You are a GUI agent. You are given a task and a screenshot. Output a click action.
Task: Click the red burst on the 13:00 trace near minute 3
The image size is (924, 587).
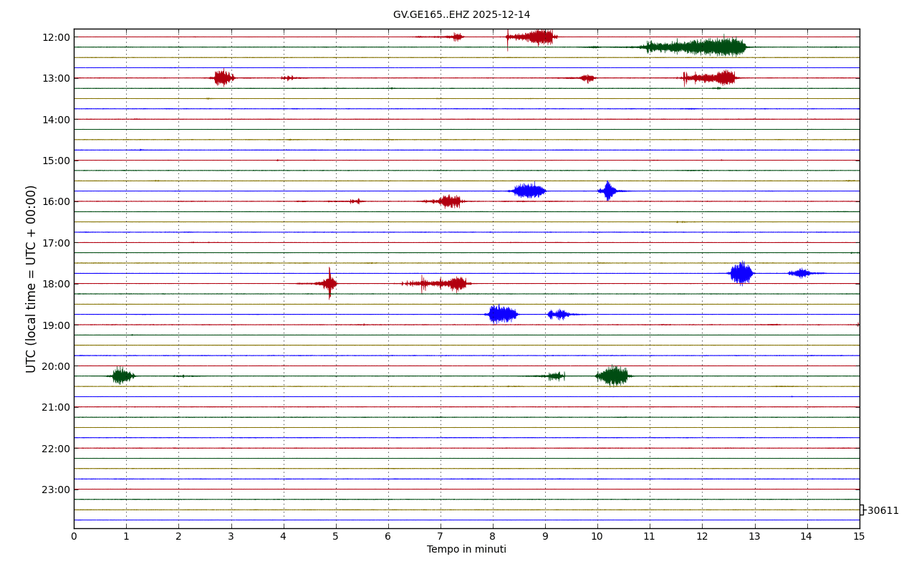click(x=223, y=77)
